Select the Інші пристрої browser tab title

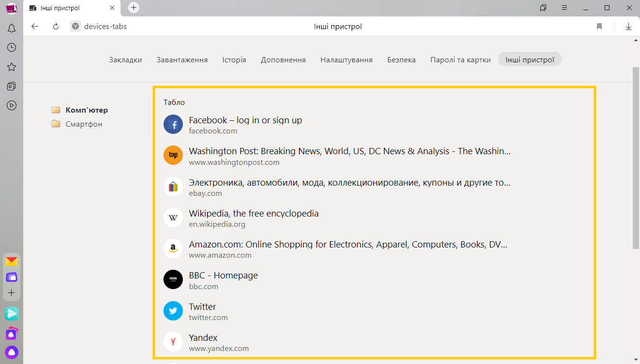tap(61, 8)
